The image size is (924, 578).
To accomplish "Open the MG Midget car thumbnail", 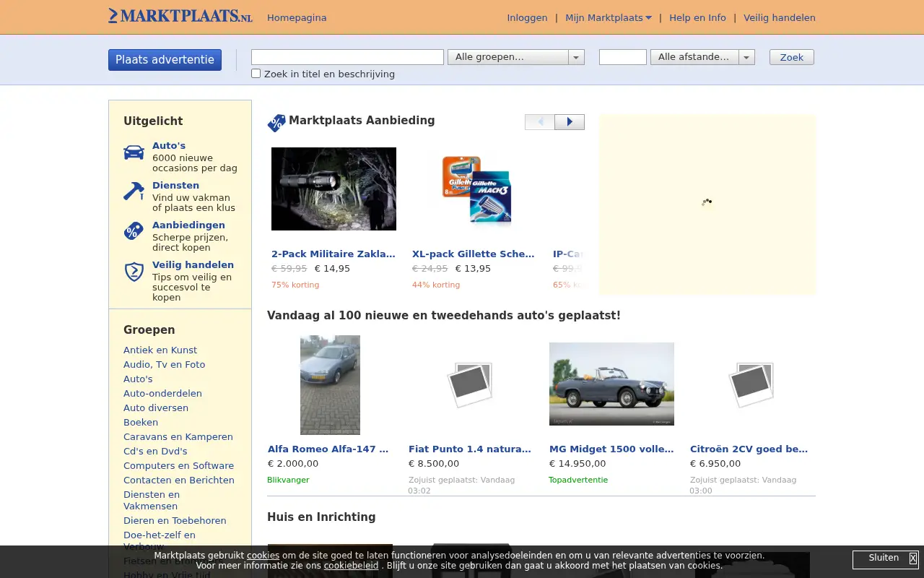I will [611, 384].
